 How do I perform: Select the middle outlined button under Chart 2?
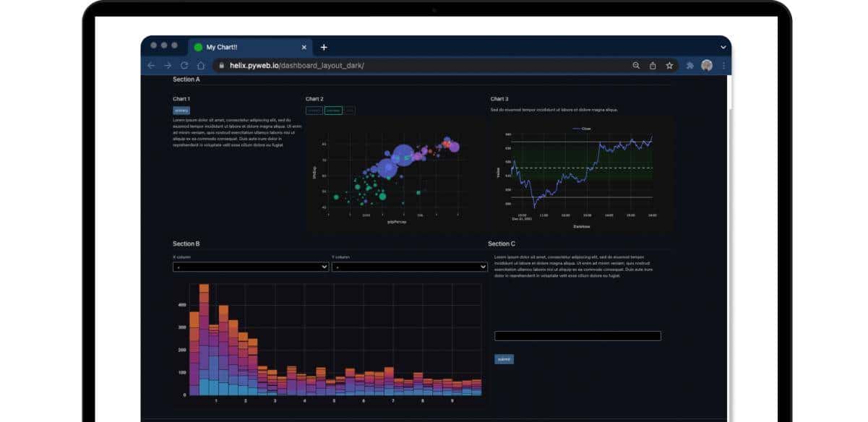(333, 111)
